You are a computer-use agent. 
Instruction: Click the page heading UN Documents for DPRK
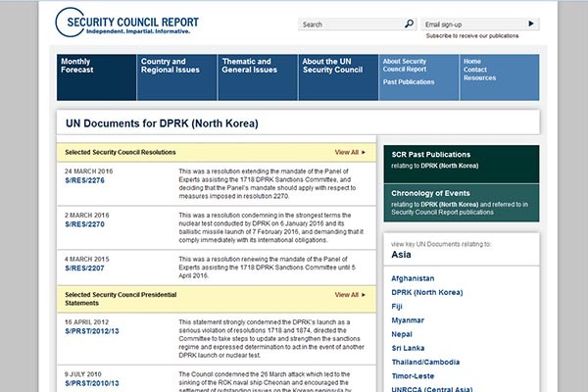coord(162,123)
